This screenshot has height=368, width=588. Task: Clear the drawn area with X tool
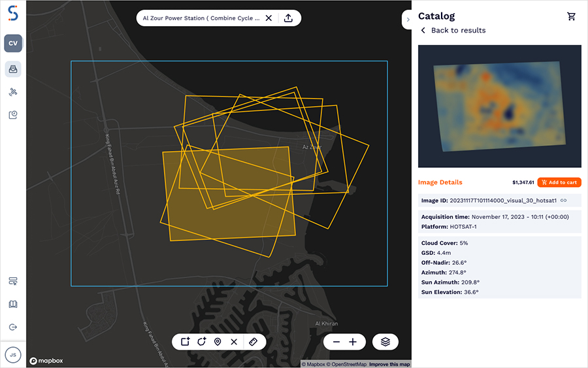click(x=234, y=342)
